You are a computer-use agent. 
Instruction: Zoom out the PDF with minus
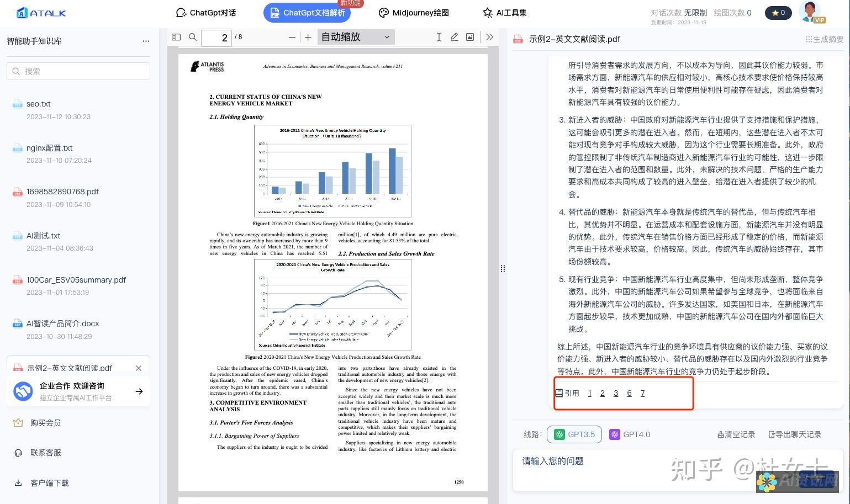click(x=292, y=37)
